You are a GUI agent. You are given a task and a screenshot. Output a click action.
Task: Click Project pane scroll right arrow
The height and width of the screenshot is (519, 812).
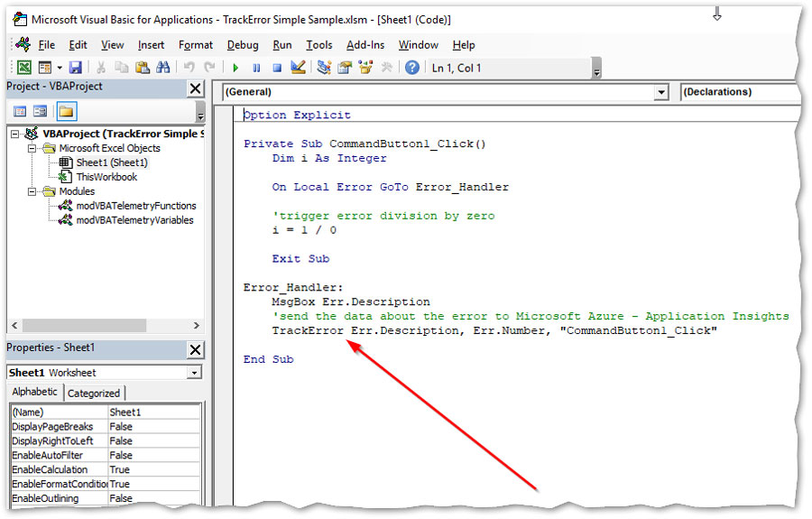pos(197,325)
